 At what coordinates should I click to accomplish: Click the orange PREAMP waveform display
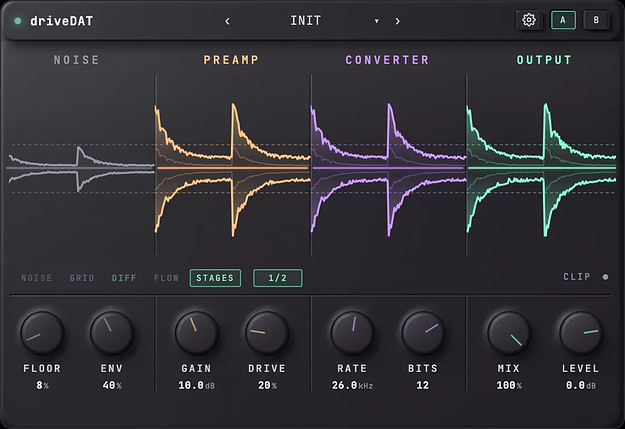tap(233, 169)
